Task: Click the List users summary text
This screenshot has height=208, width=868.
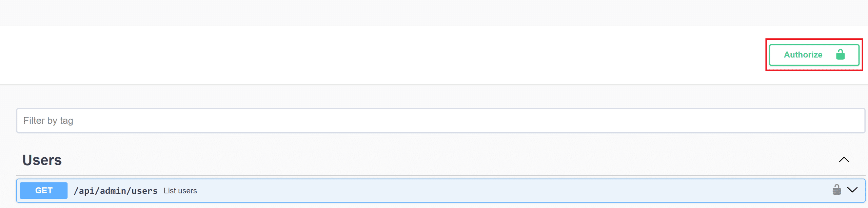Action: (x=180, y=191)
